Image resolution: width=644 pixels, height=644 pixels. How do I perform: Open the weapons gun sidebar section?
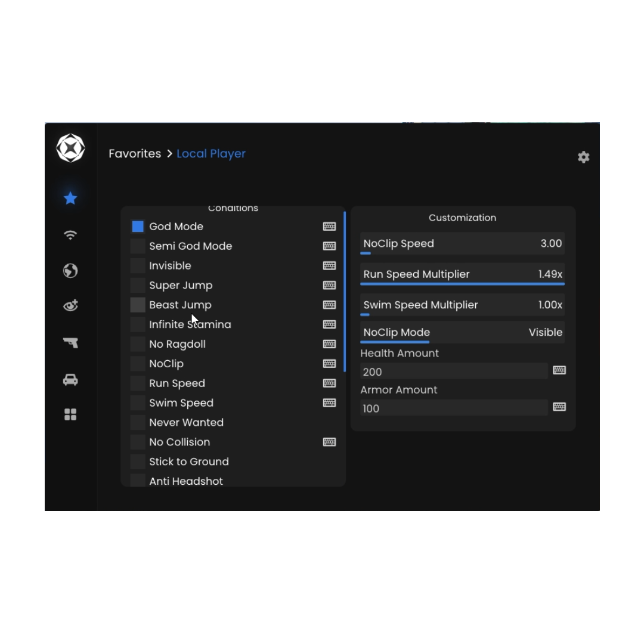(70, 343)
